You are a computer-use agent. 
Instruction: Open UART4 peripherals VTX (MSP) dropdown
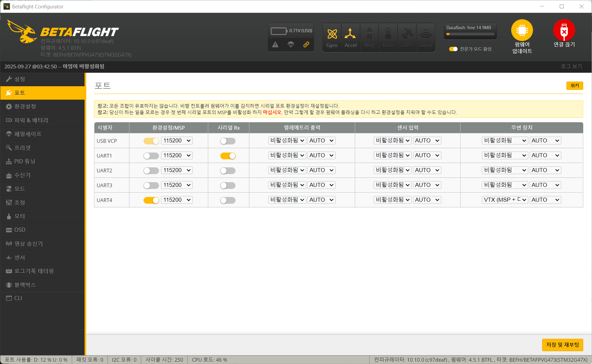point(505,200)
